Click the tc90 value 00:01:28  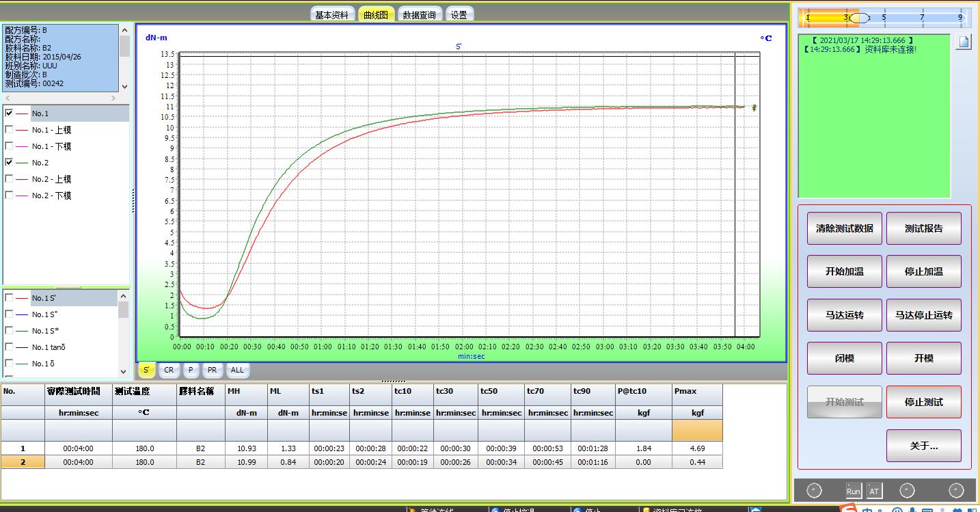click(x=593, y=448)
